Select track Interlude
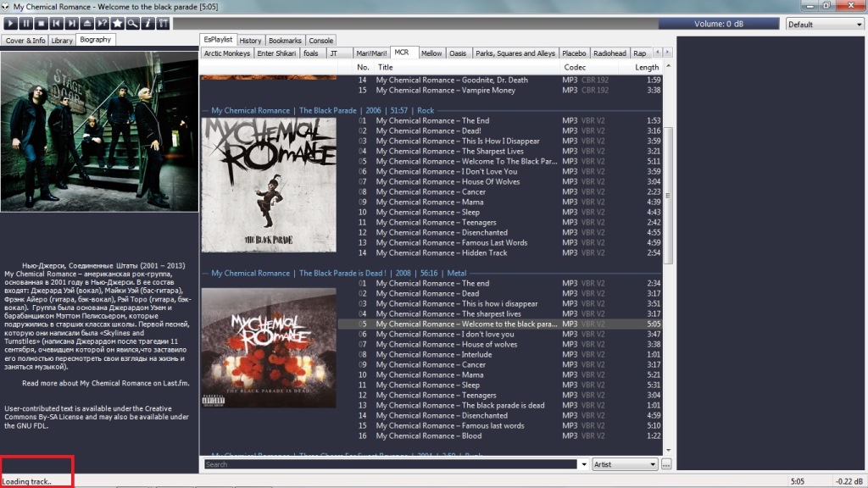 click(500, 354)
